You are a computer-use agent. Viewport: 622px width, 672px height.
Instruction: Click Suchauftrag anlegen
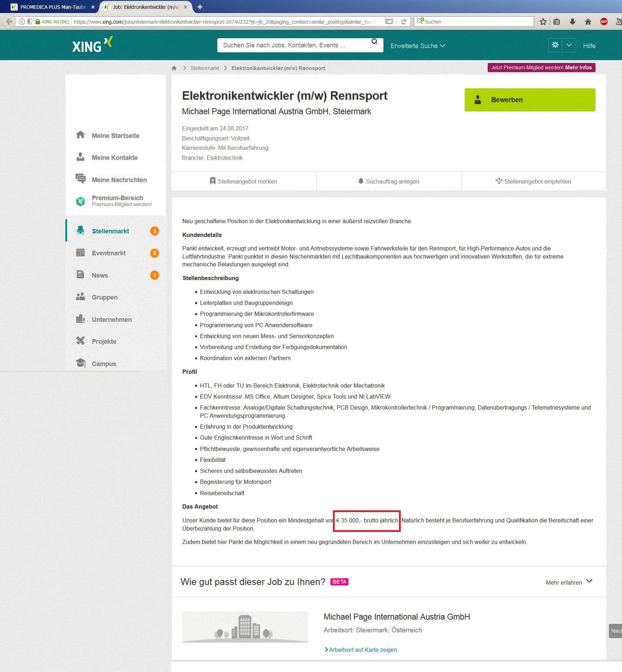coord(389,181)
